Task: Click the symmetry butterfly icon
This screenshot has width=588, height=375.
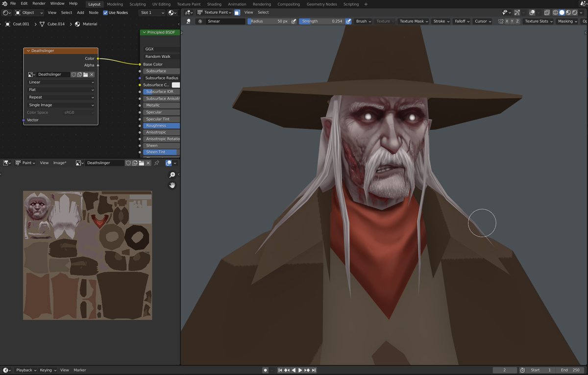Action: (500, 21)
